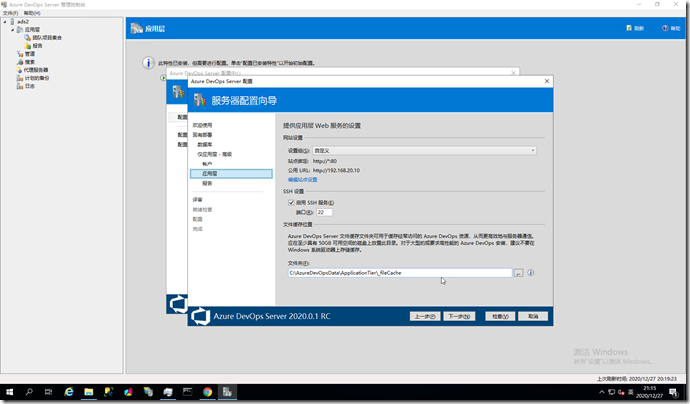Click the 管道 node icon
This screenshot has width=690, height=404.
(20, 54)
